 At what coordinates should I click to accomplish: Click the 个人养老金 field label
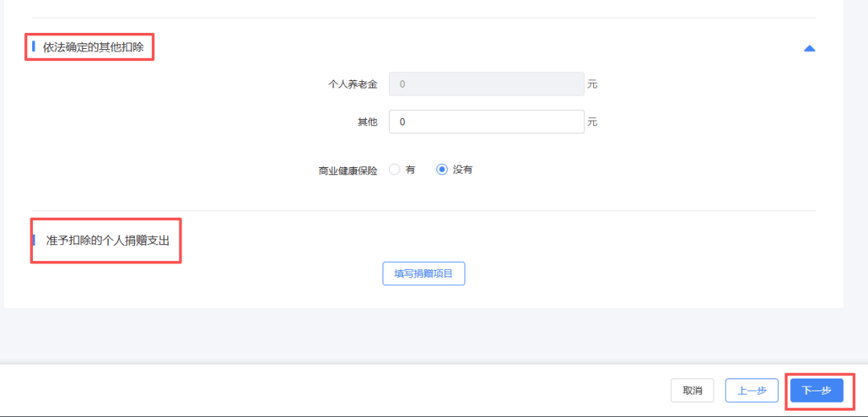click(x=353, y=84)
